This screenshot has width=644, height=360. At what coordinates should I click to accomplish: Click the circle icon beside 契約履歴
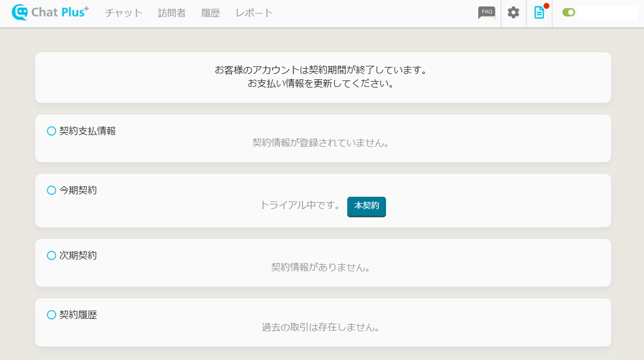coord(51,315)
